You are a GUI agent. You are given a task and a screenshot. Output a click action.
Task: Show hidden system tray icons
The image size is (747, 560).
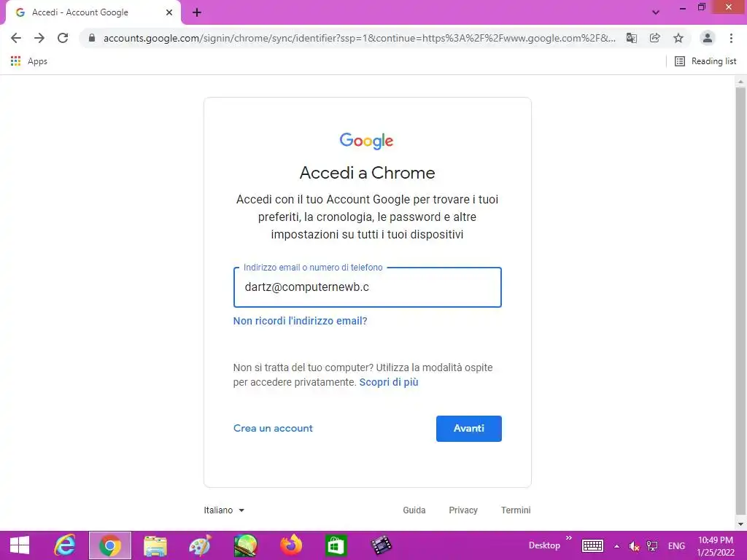point(617,546)
